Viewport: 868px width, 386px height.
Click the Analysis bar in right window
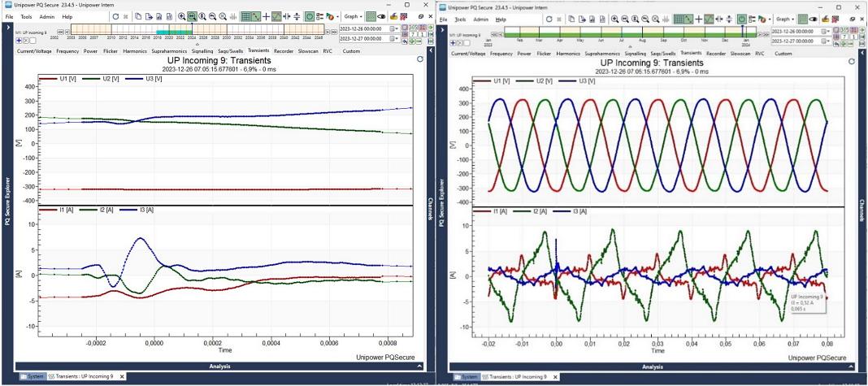coord(652,366)
